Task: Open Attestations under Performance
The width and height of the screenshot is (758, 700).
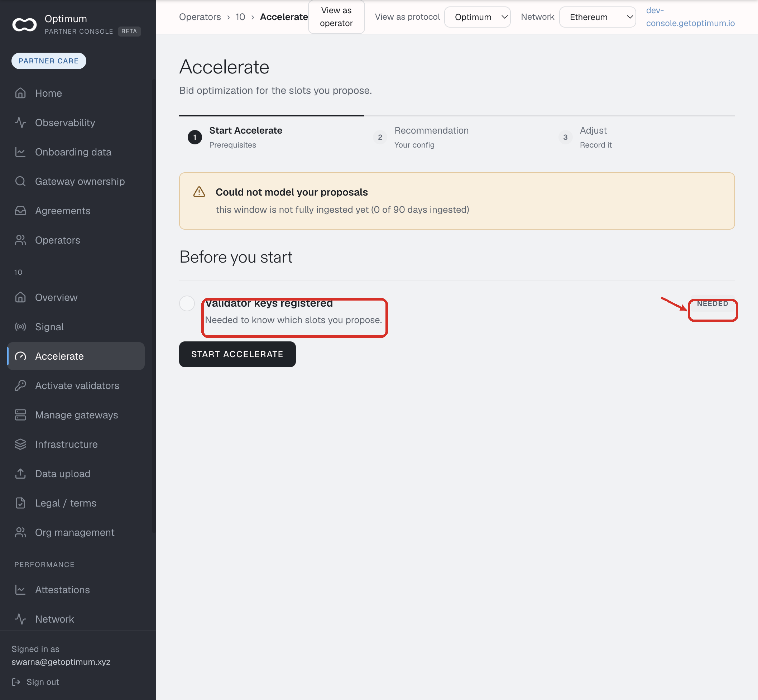Action: click(x=76, y=589)
